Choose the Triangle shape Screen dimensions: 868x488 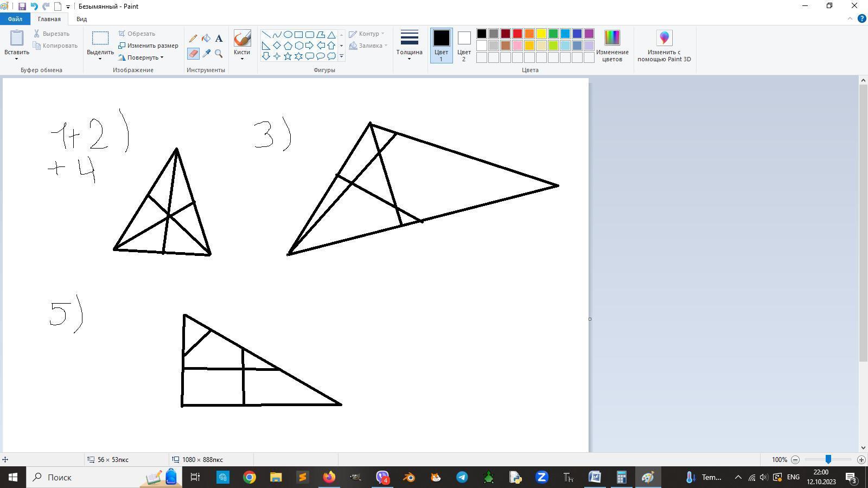tap(331, 35)
